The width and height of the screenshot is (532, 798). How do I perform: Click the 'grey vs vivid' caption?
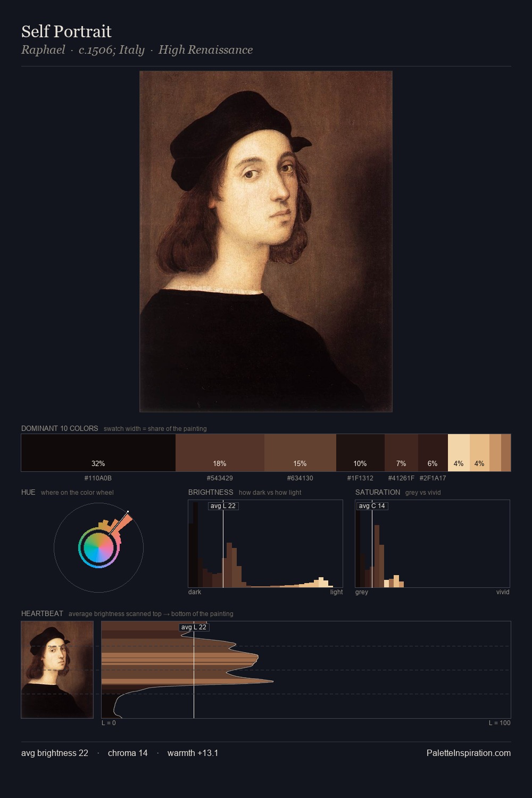423,493
